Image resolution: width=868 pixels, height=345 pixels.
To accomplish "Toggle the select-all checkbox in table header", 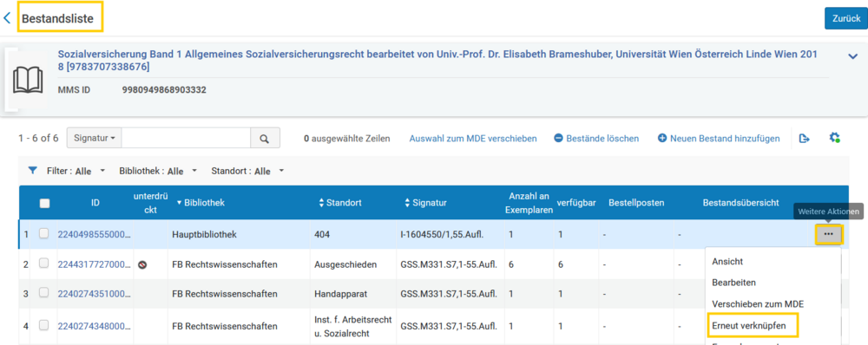I will [x=45, y=203].
